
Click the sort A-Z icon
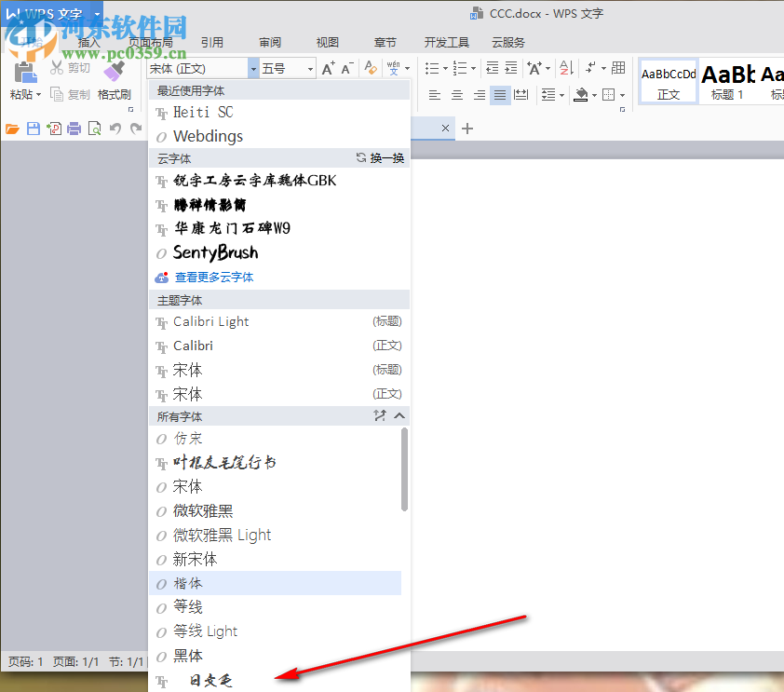pyautogui.click(x=566, y=67)
